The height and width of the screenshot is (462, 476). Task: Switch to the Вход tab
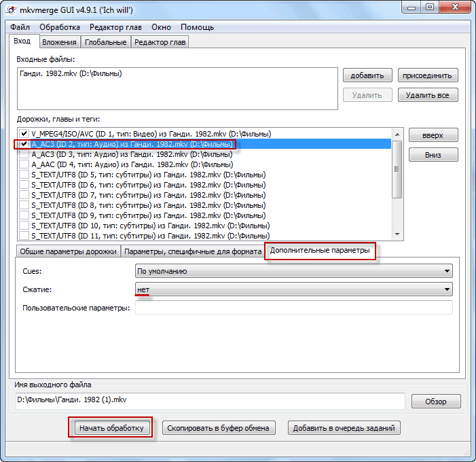[22, 41]
